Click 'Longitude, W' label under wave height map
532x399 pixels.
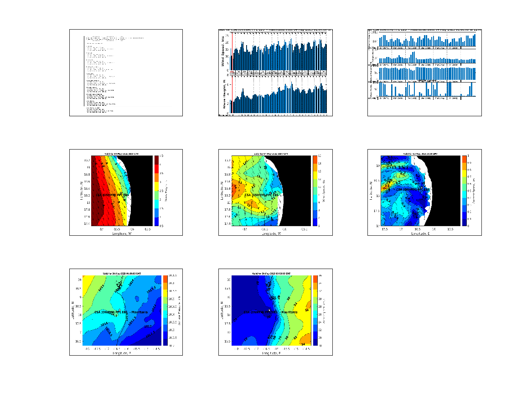pyautogui.click(x=121, y=233)
